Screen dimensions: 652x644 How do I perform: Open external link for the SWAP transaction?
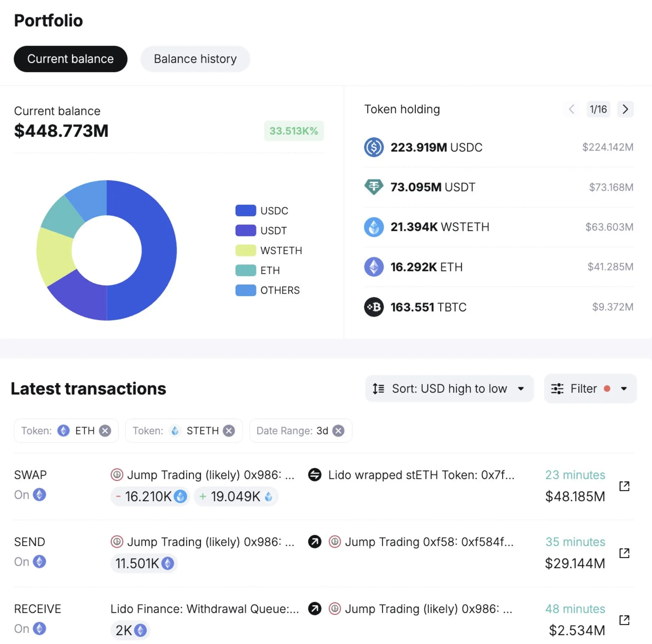pos(624,487)
